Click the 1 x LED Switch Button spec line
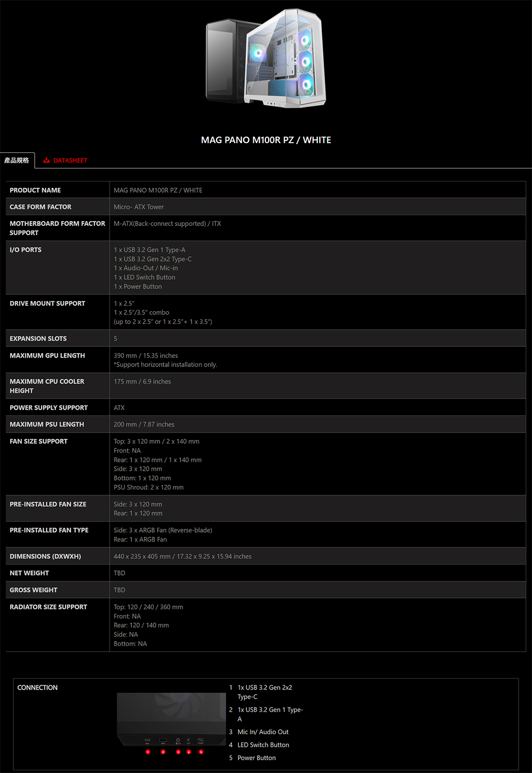 [144, 277]
